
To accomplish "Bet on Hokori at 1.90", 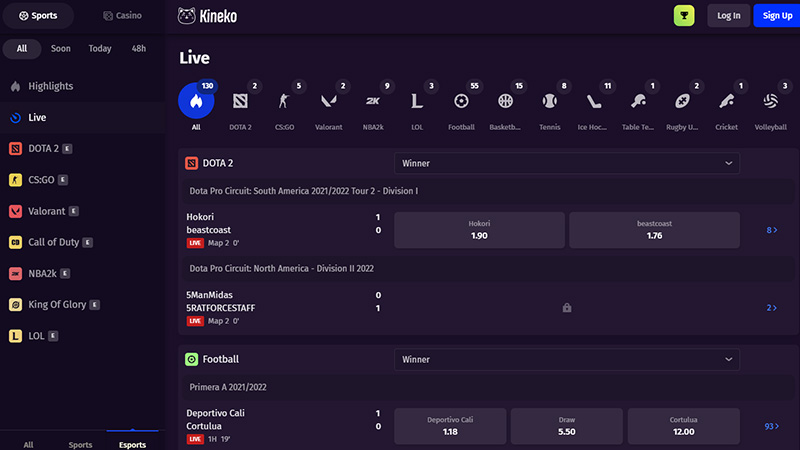I will click(x=479, y=230).
